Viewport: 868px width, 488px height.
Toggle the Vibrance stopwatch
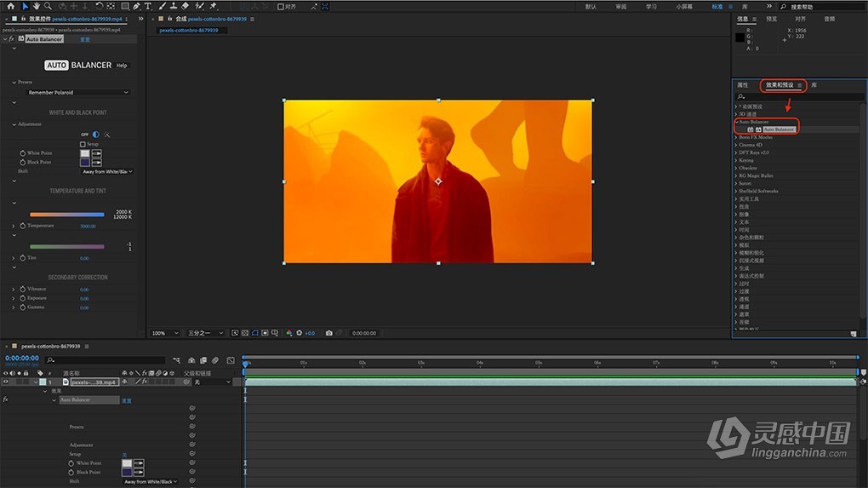[23, 290]
